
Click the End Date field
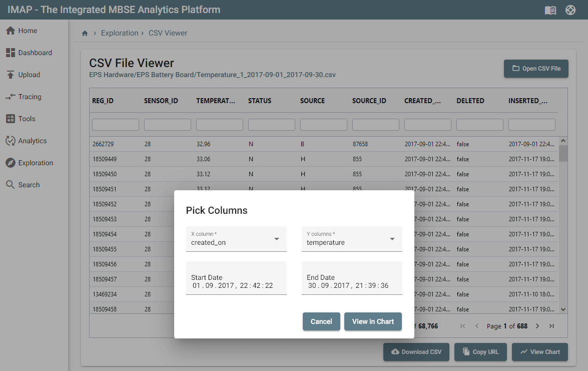352,278
